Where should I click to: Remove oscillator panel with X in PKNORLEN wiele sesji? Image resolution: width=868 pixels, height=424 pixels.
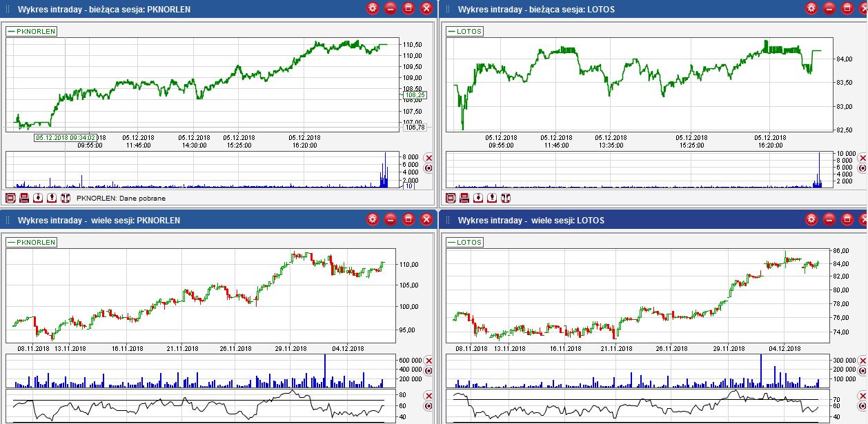point(428,396)
